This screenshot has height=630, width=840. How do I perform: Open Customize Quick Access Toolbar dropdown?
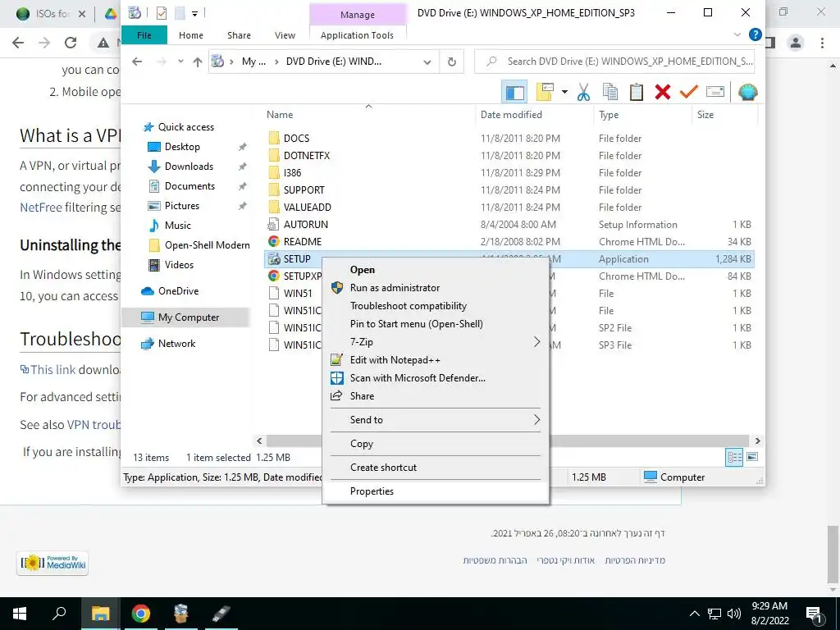[195, 13]
